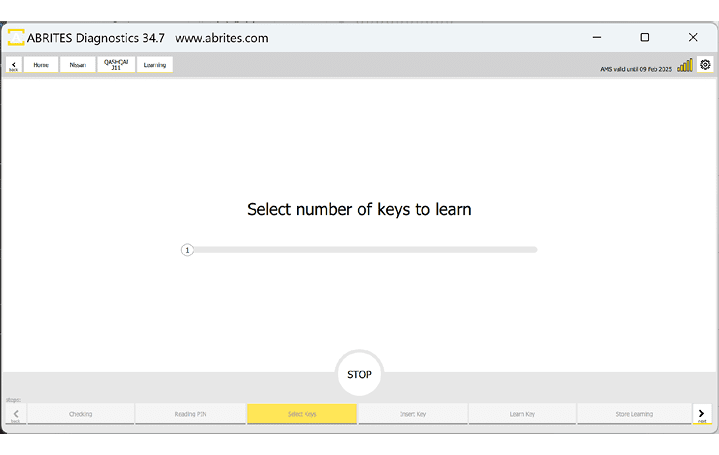Screen dimensions: 719x455
Task: Select the Checking step tab
Action: click(81, 414)
